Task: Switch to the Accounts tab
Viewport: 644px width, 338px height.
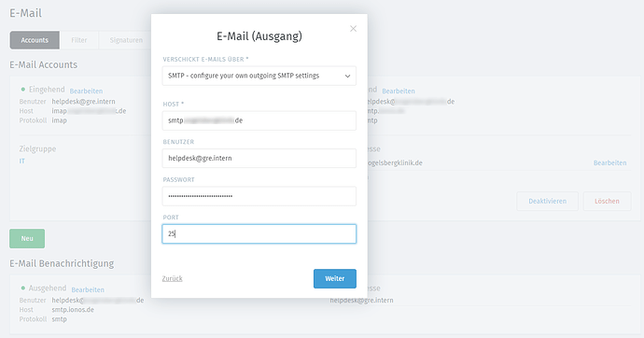Action: pos(35,40)
